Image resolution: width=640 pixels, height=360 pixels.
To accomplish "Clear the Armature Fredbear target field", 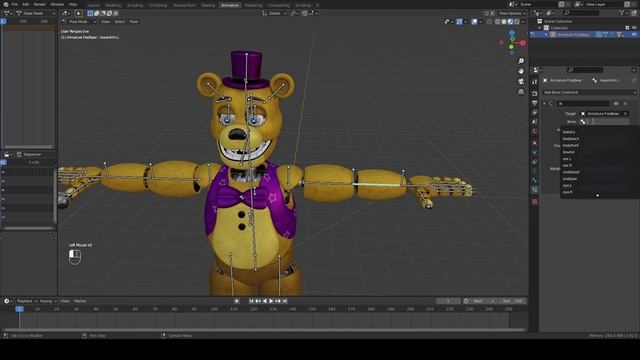I will [x=625, y=113].
